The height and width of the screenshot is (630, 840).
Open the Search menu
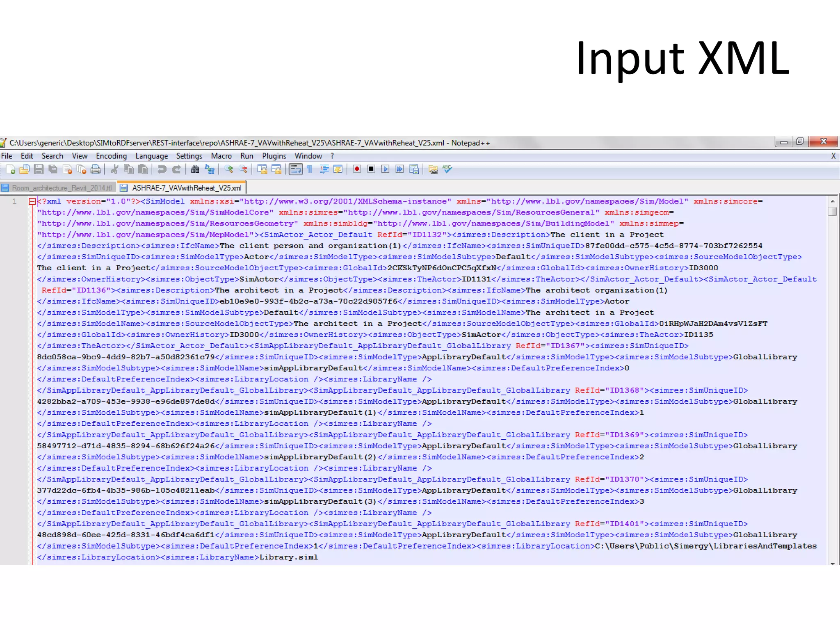coord(52,156)
